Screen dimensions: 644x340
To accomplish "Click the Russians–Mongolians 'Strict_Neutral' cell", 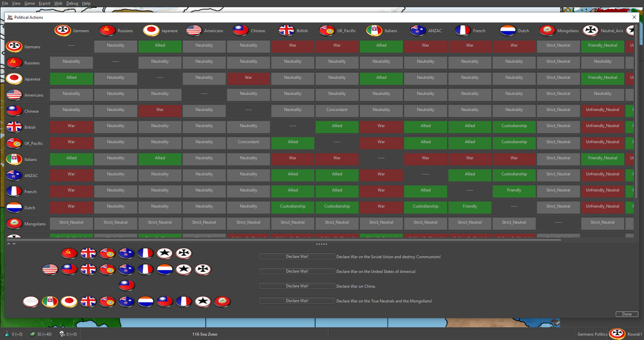I will pos(558,62).
